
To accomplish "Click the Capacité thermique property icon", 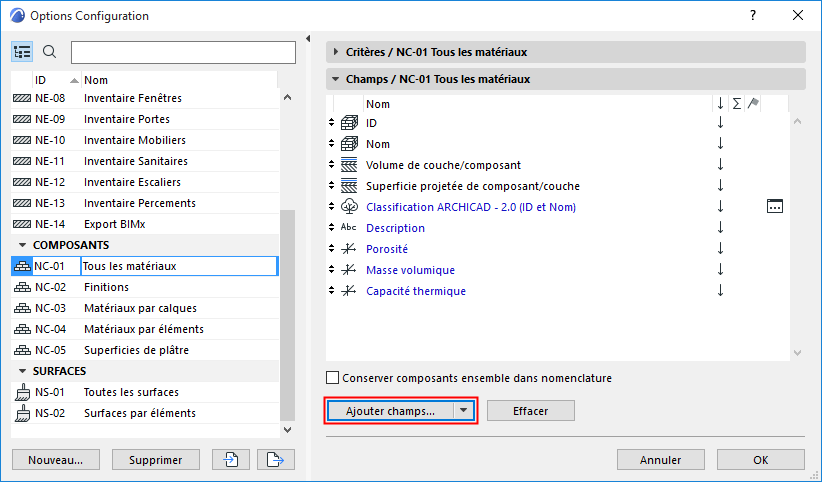I will click(x=349, y=291).
